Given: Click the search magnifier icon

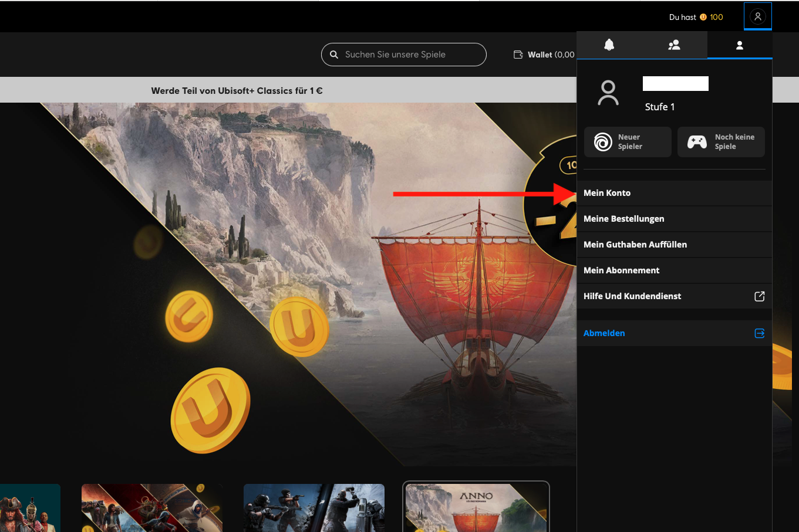Looking at the screenshot, I should (x=334, y=55).
